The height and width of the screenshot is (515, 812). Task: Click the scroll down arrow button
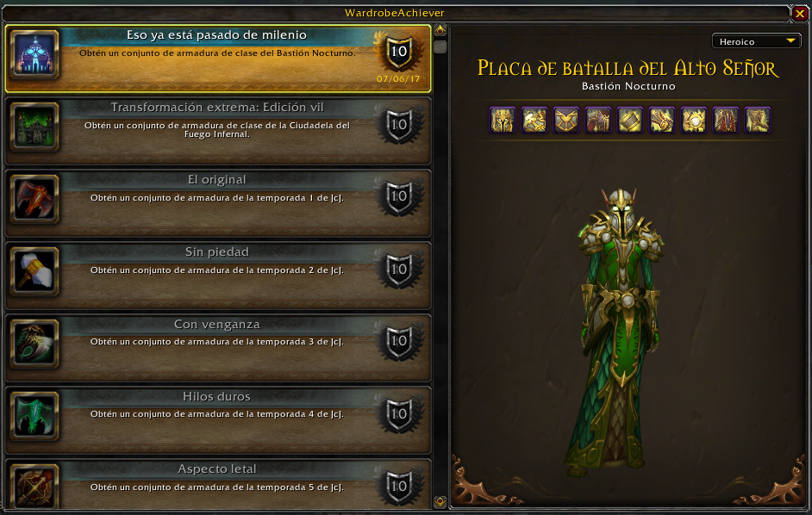point(440,501)
